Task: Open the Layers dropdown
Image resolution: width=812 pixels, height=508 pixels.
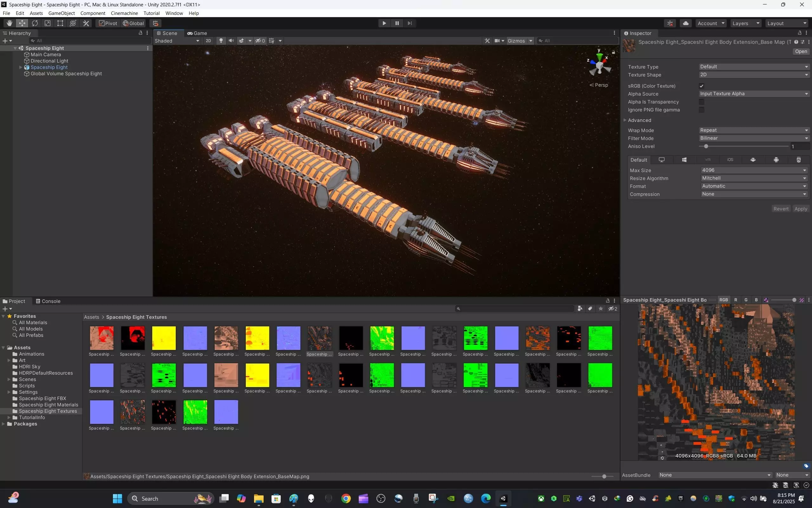Action: 746,23
